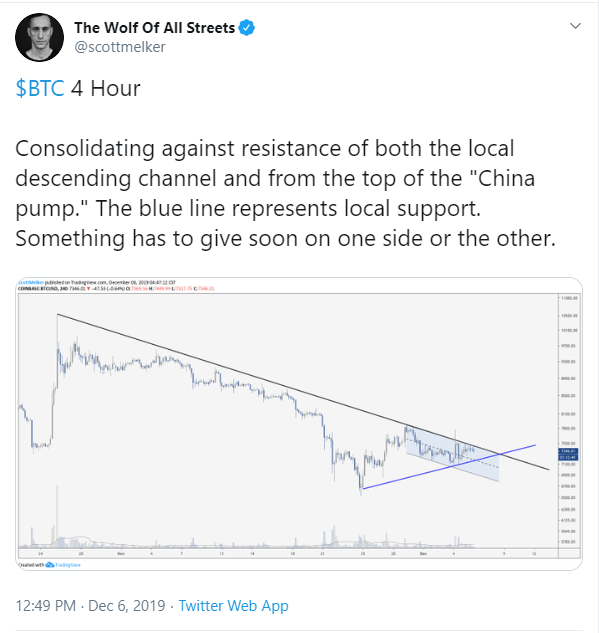Click the 11000.00 price axis label
The width and height of the screenshot is (599, 633).
[x=570, y=298]
